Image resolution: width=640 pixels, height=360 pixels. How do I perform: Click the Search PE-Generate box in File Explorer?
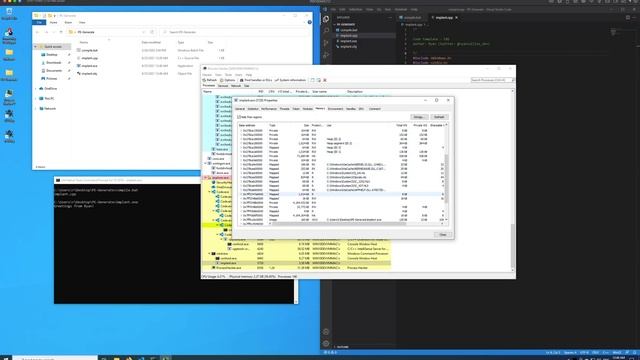pyautogui.click(x=235, y=32)
